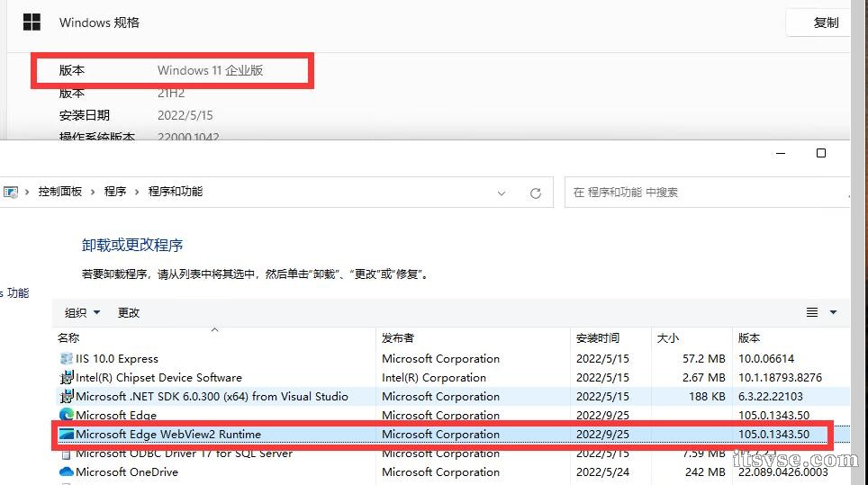
Task: Click the Microsoft OneDrive cloud icon
Action: coord(67,472)
